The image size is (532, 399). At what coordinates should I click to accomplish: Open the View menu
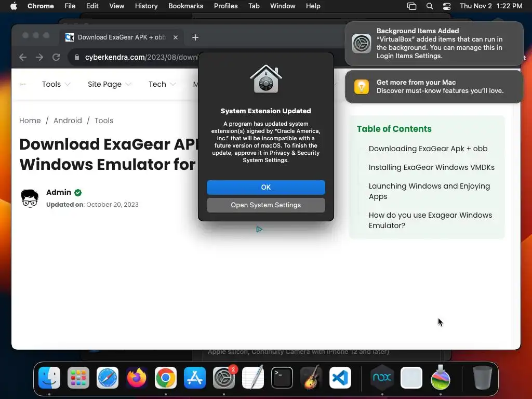(117, 6)
